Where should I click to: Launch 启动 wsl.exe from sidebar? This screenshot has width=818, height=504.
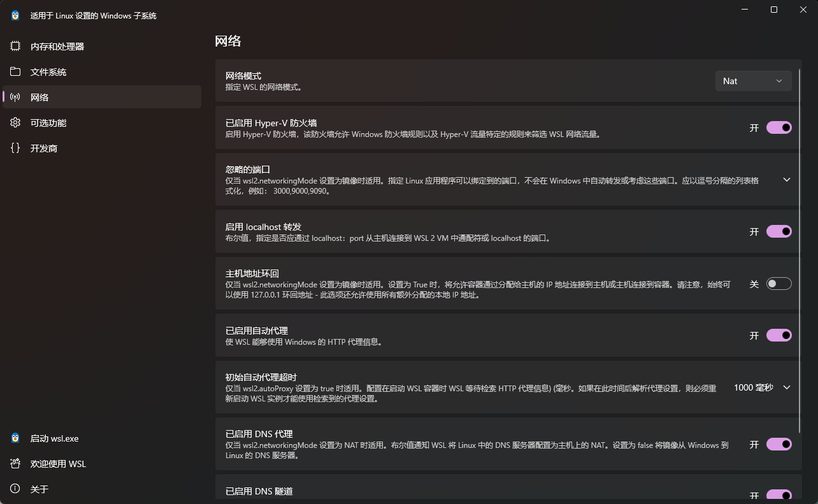[x=102, y=438]
